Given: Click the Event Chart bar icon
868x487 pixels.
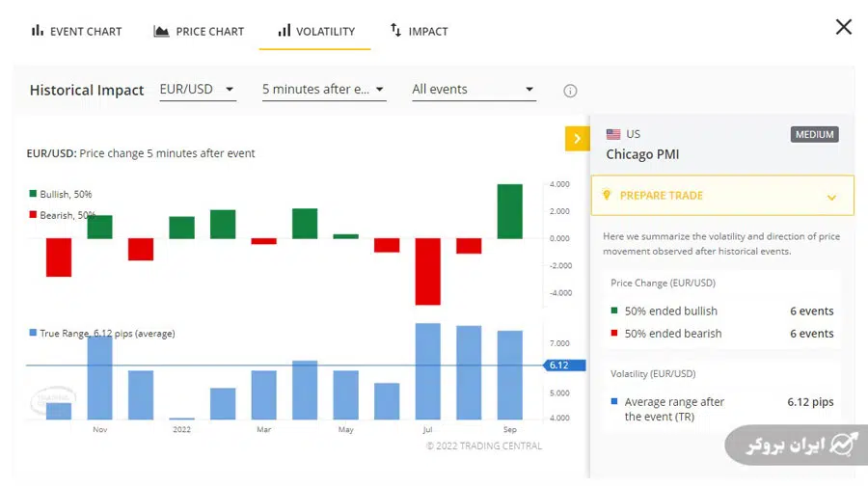Looking at the screenshot, I should (x=38, y=31).
